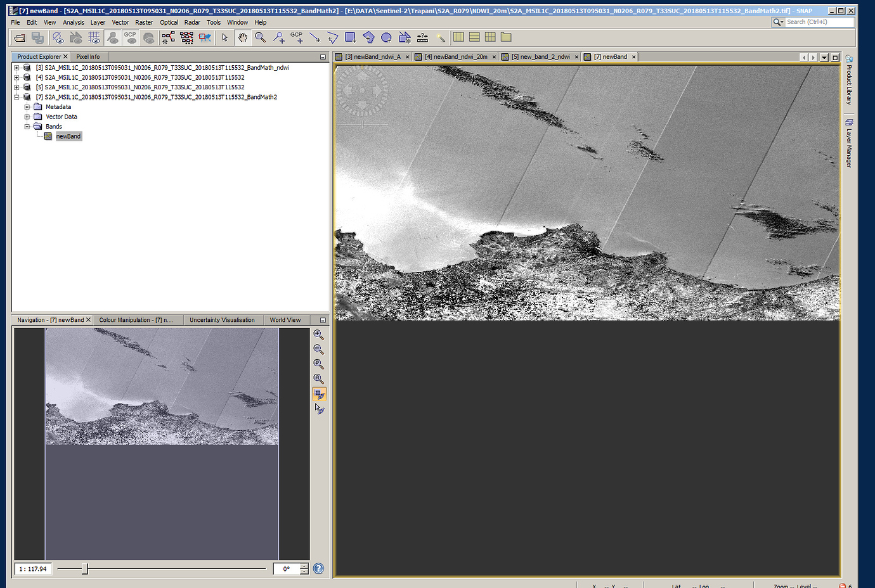Screen dimensions: 875x588
Task: Expand the Metadata node of BandMath2 product
Action: point(27,106)
